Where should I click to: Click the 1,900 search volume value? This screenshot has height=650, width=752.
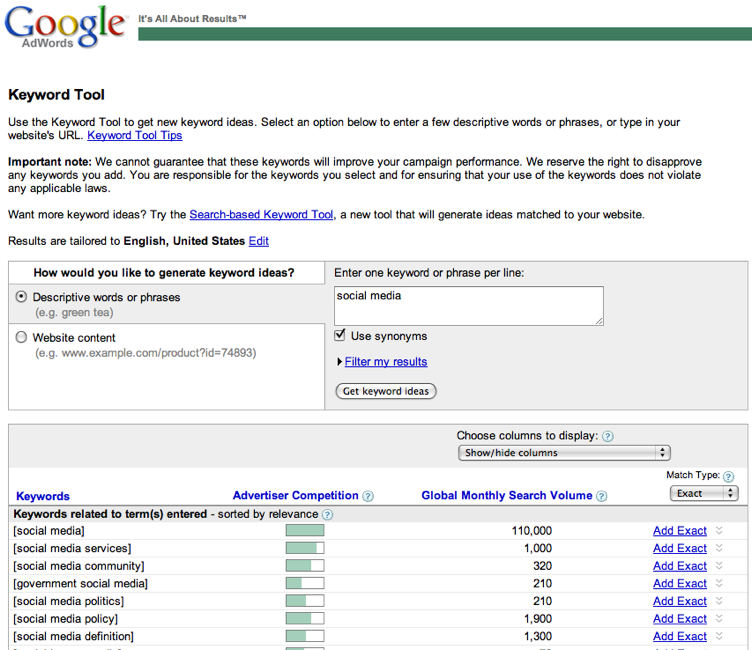click(x=538, y=619)
